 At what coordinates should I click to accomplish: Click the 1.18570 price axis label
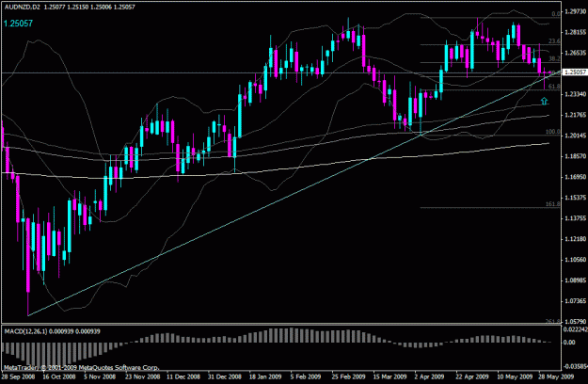[x=575, y=156]
